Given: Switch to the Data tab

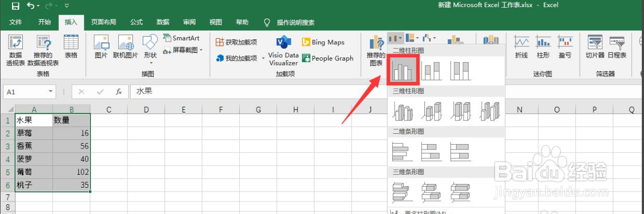Looking at the screenshot, I should coord(163,22).
